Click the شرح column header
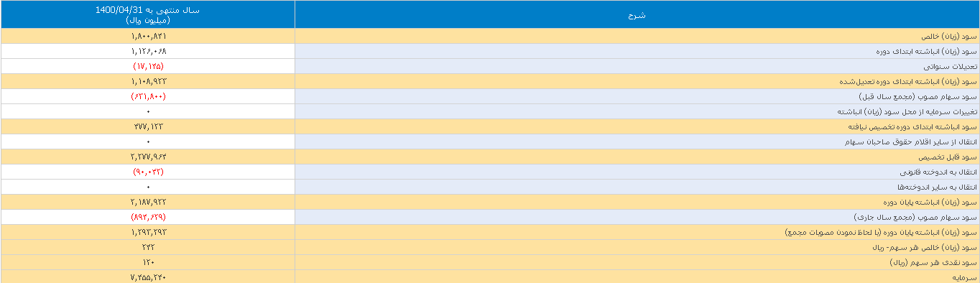980x283 pixels. pyautogui.click(x=637, y=14)
